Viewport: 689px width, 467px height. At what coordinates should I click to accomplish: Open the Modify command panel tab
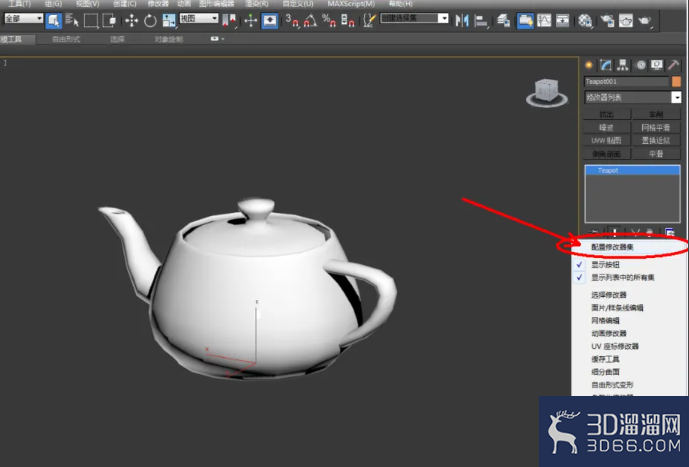(x=606, y=65)
